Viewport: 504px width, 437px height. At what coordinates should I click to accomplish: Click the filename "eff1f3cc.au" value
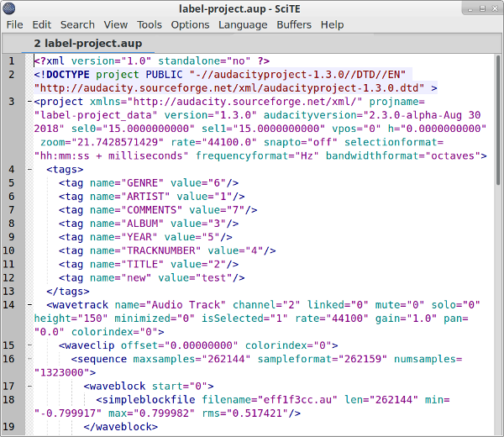click(297, 400)
